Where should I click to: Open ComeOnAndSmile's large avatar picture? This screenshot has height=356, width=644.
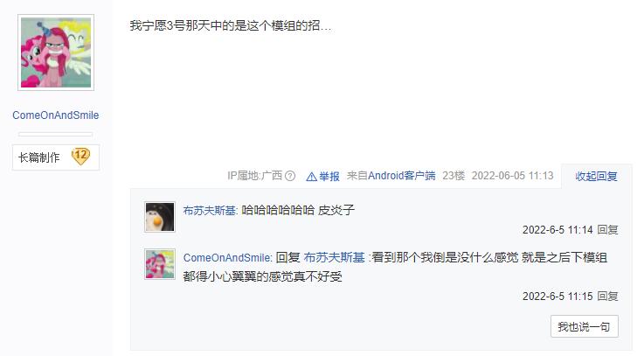(x=56, y=52)
